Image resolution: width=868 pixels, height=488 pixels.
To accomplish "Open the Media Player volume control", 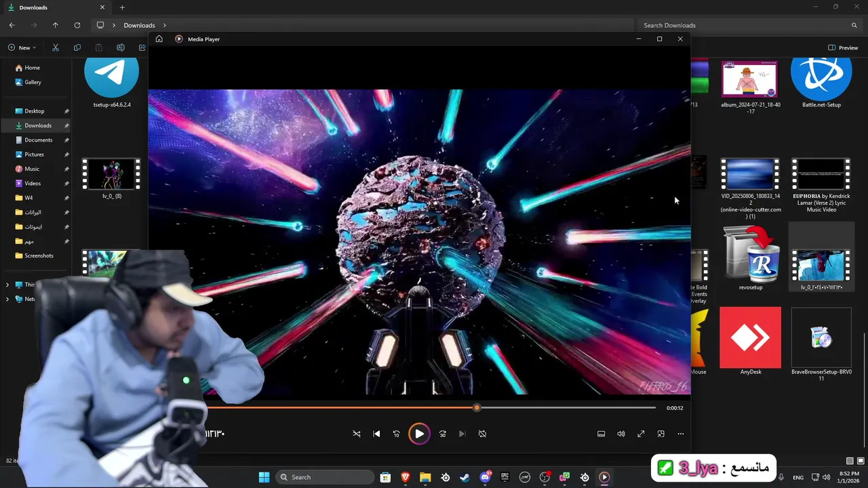I will pos(620,434).
